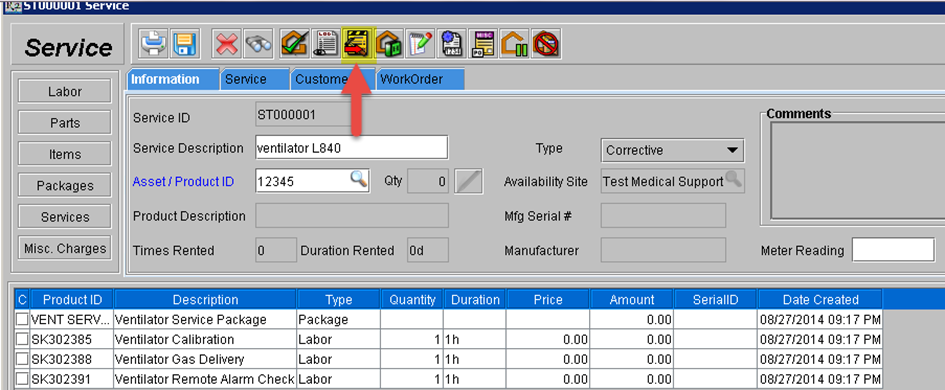Click the SK302391 product ID cell

tap(72, 379)
